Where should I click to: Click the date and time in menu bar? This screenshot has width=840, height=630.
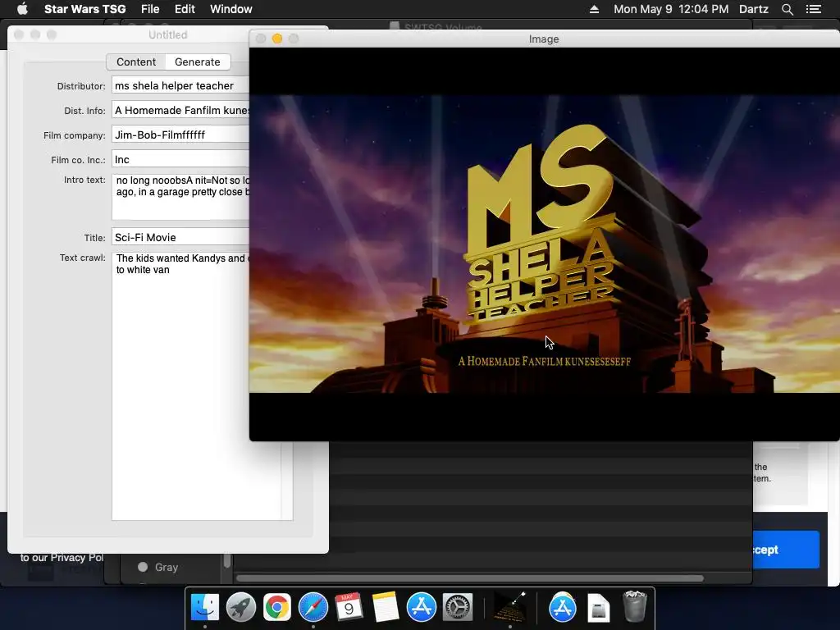tap(671, 9)
